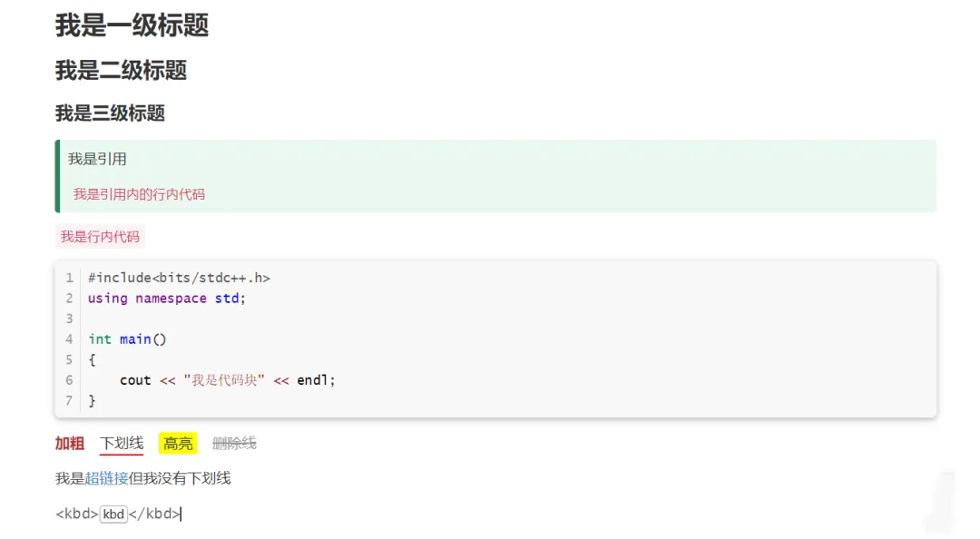The image size is (980, 539).
Task: Click the yellow highlighted 高亮 text
Action: (178, 444)
